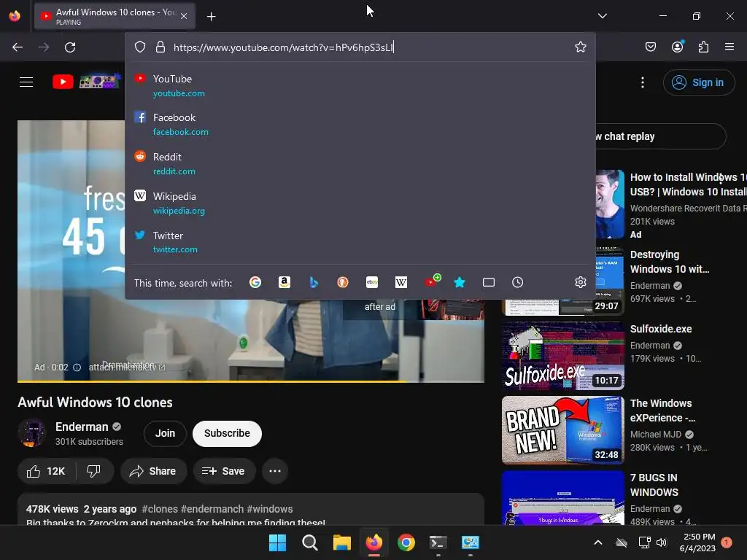Choose the YouTube youtube.com suggestion
Viewport: 747px width, 560px height.
coord(360,86)
